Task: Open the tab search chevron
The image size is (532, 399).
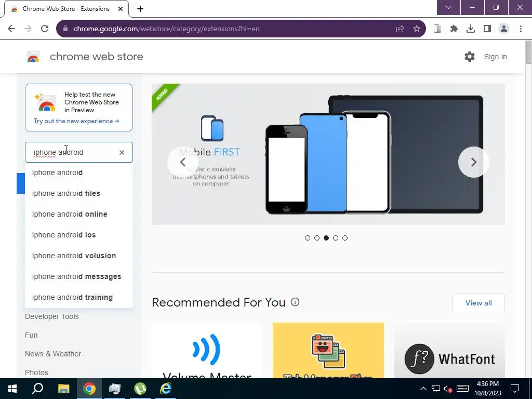Action: pyautogui.click(x=448, y=7)
